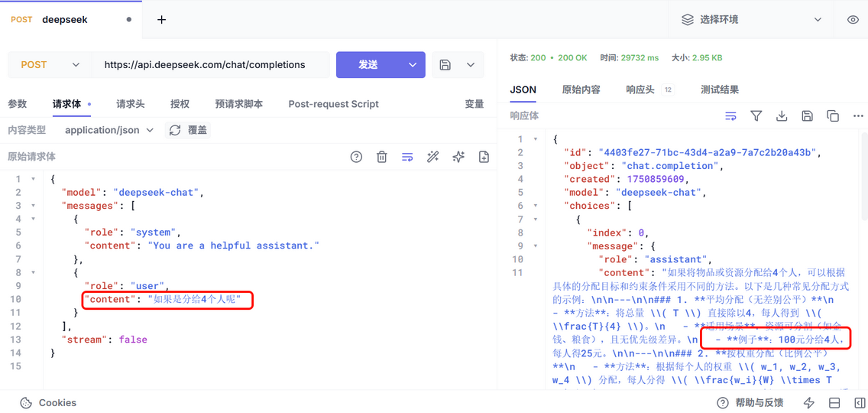Image resolution: width=868 pixels, height=413 pixels.
Task: Open a new request tab with the plus icon
Action: pyautogui.click(x=162, y=19)
